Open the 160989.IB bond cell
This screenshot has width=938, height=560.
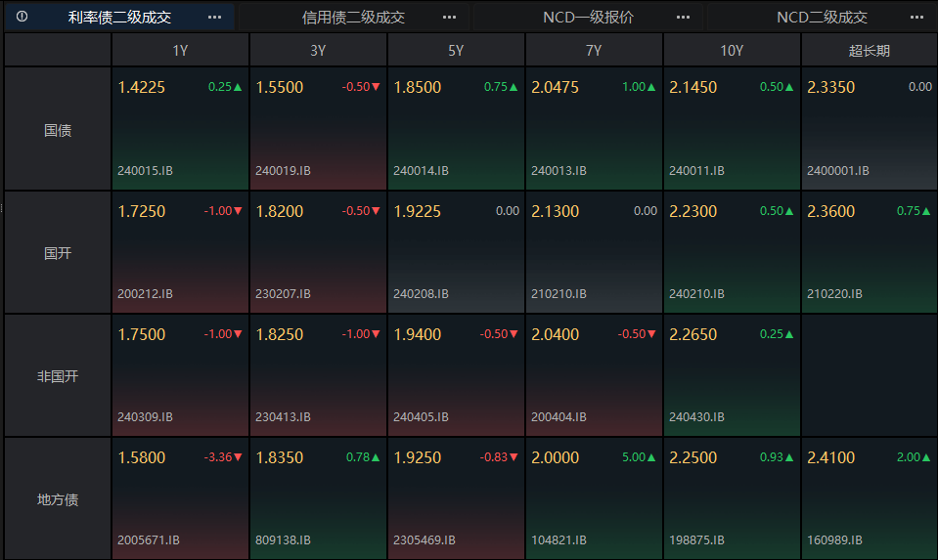[870, 498]
